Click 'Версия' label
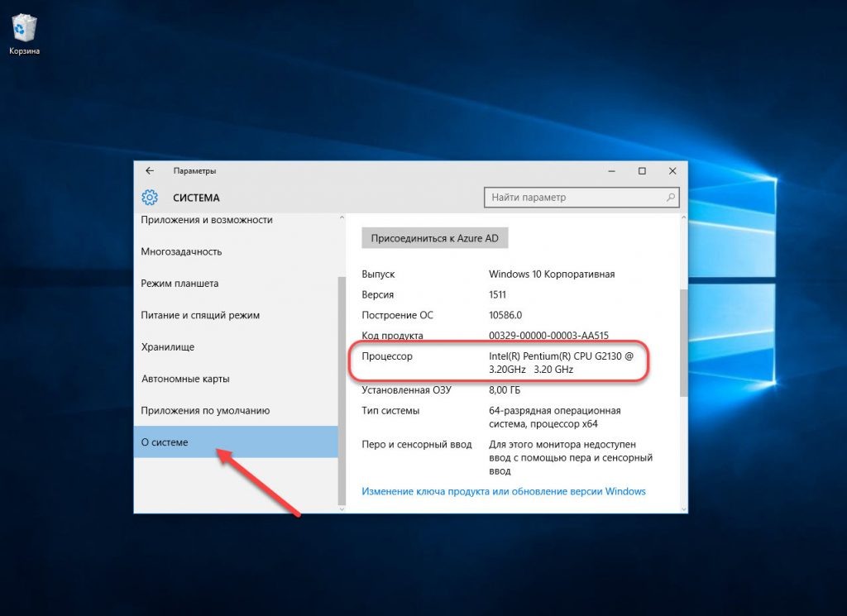847x616 pixels. tap(377, 295)
